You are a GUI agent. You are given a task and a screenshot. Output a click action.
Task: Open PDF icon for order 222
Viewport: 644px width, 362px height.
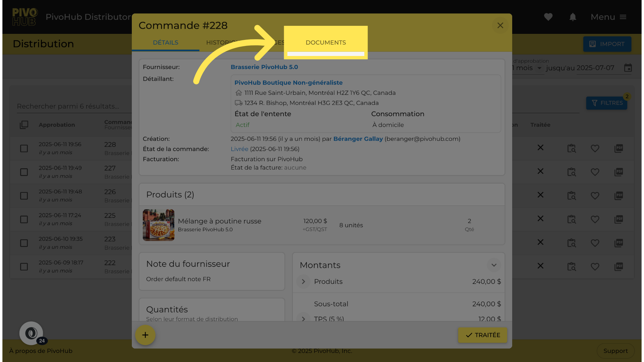pyautogui.click(x=619, y=266)
